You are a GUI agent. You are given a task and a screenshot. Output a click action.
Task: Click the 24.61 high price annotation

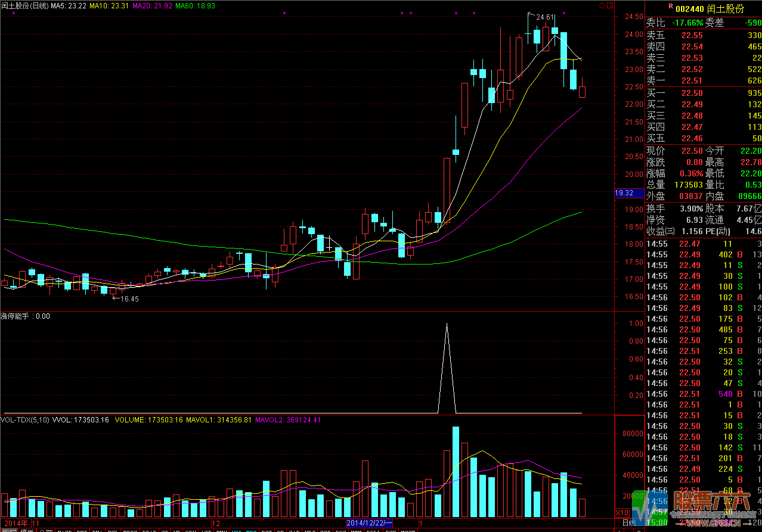coord(545,17)
